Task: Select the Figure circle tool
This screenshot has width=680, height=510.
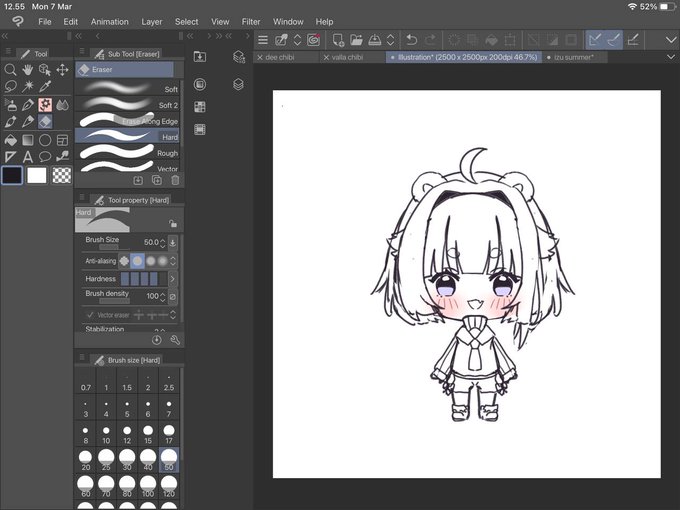Action: pyautogui.click(x=45, y=140)
